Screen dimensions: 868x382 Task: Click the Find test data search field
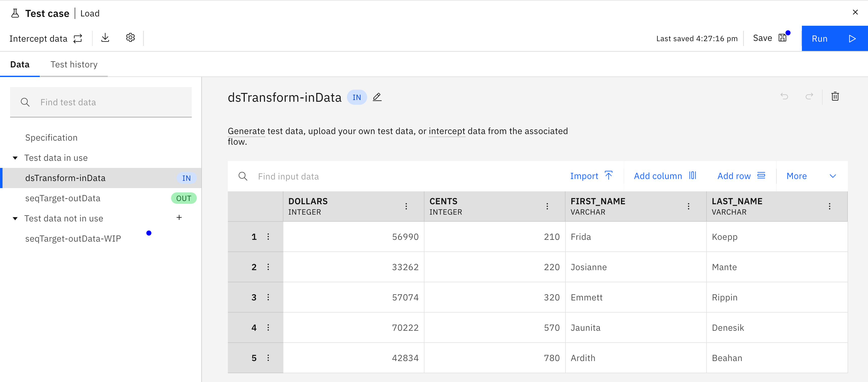pos(101,102)
